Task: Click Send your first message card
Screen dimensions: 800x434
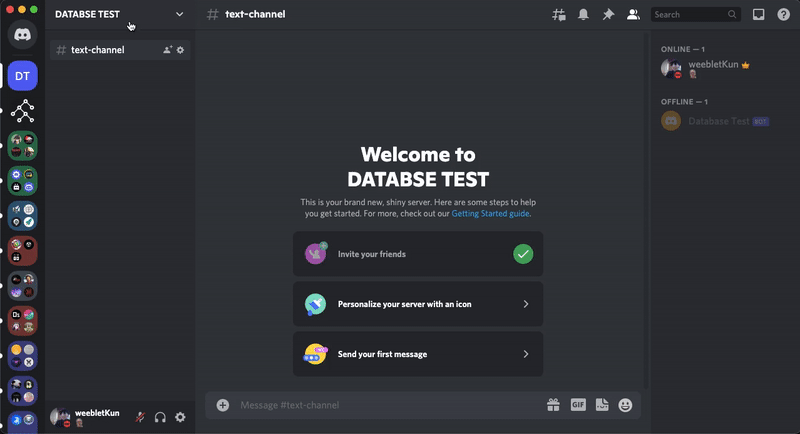Action: tap(418, 354)
